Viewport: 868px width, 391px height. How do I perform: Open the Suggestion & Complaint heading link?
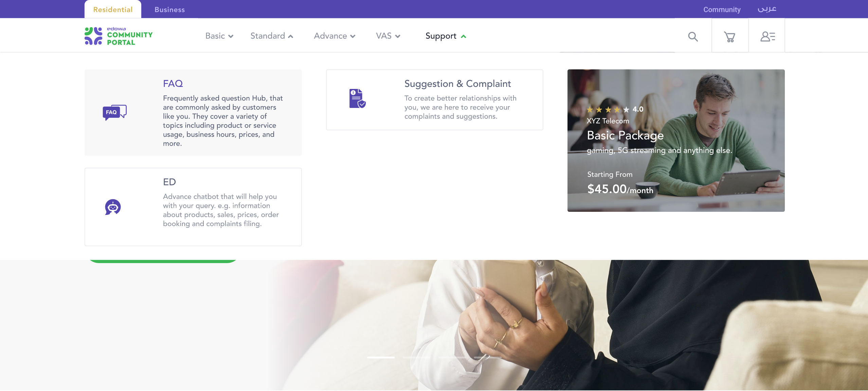pos(457,83)
